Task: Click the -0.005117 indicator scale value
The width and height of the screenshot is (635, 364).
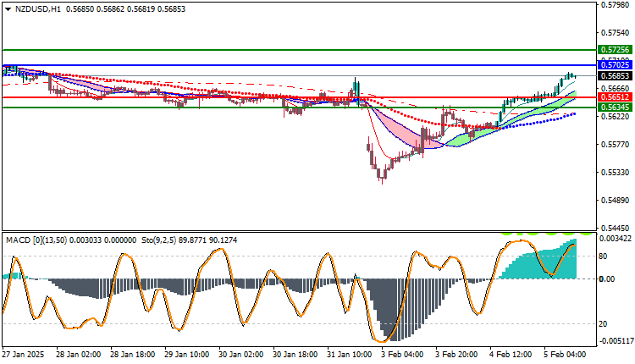Action: click(x=615, y=341)
